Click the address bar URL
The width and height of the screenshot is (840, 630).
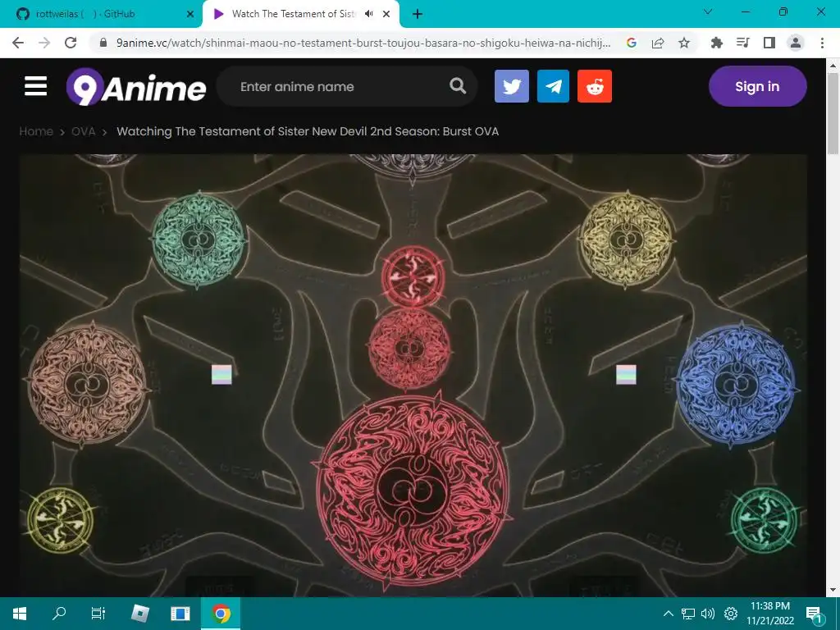[363, 43]
